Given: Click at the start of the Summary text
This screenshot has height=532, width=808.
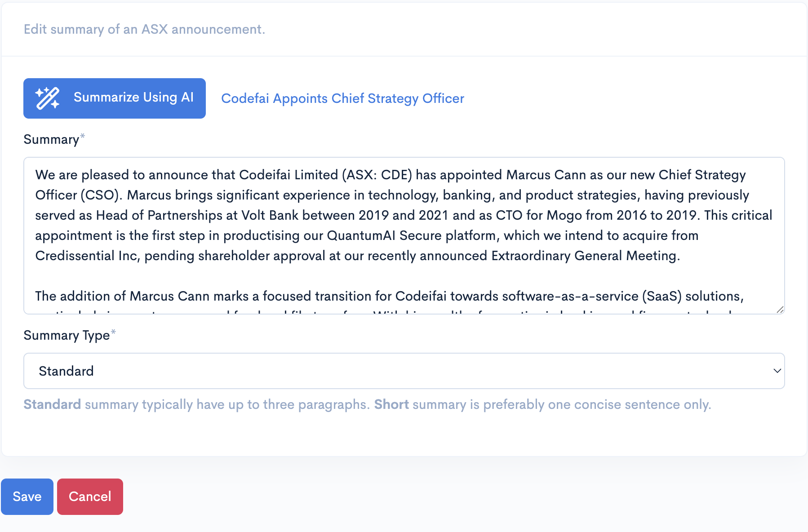Looking at the screenshot, I should click(x=36, y=175).
